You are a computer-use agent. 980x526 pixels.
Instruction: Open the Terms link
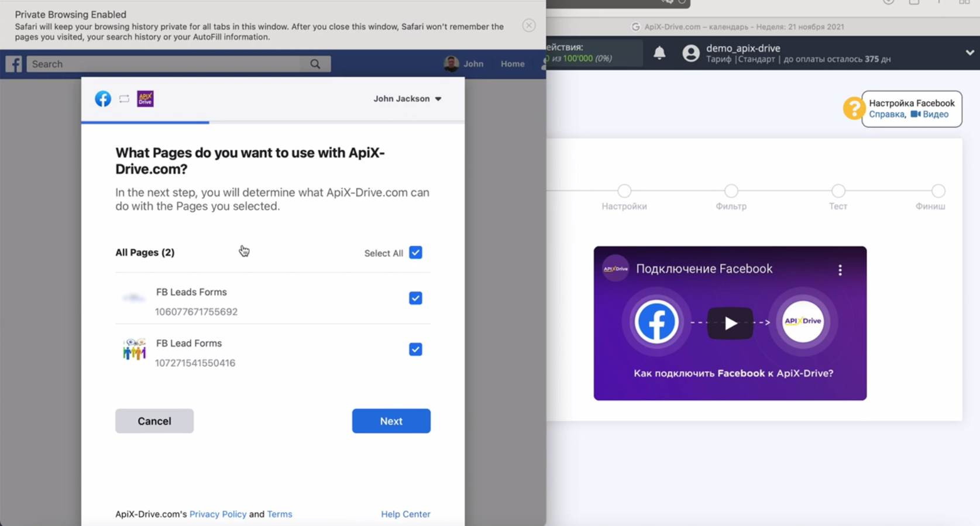(x=280, y=514)
